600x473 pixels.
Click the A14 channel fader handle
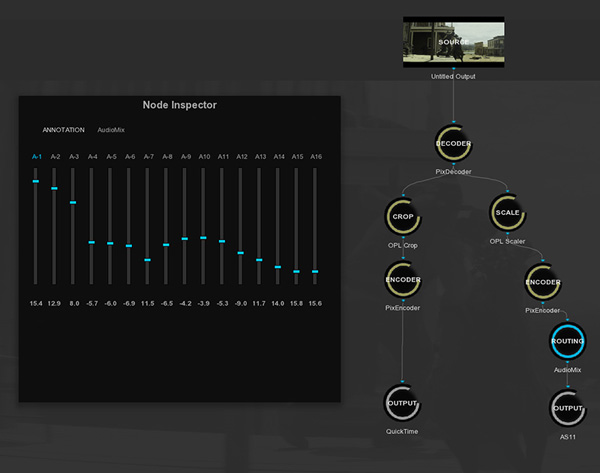278,267
